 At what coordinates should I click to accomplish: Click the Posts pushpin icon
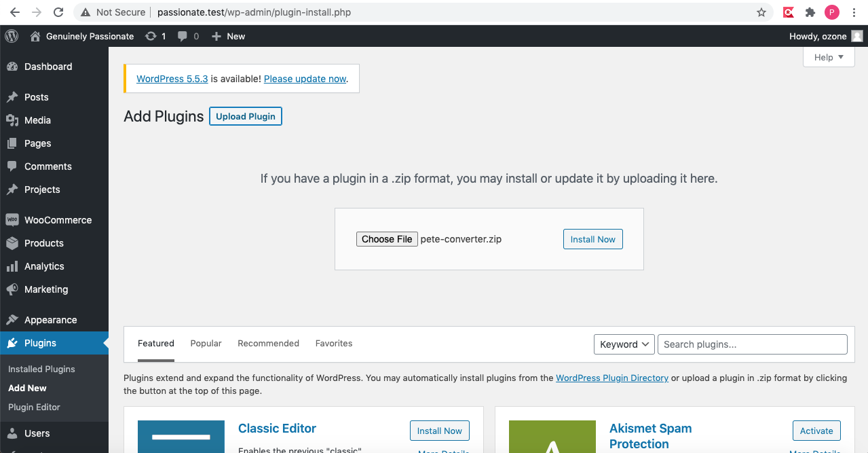[12, 97]
